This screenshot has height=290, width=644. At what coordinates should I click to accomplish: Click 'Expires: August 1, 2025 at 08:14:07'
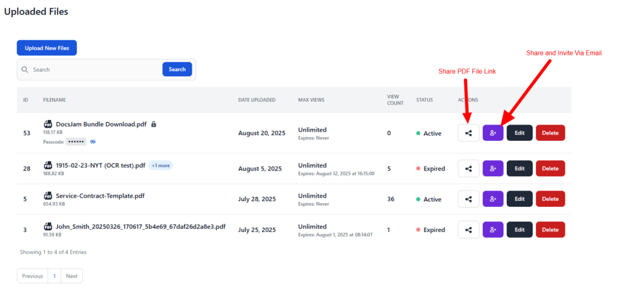pos(335,235)
